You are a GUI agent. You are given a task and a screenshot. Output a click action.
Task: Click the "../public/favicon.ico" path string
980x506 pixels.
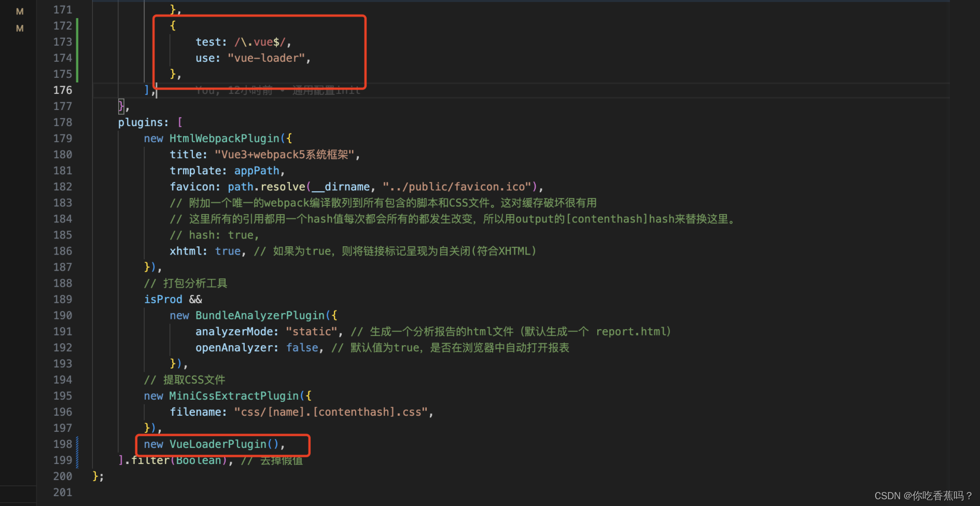(x=457, y=187)
